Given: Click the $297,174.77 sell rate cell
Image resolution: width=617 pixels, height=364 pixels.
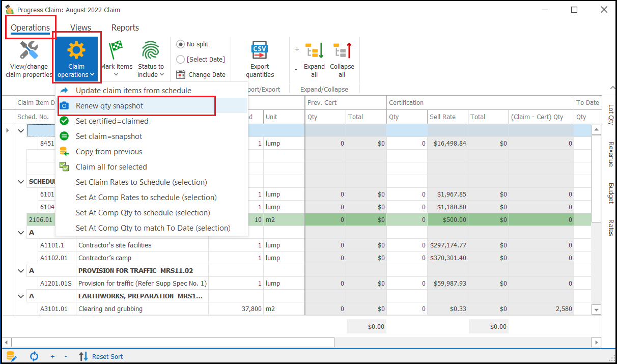Looking at the screenshot, I should click(448, 245).
